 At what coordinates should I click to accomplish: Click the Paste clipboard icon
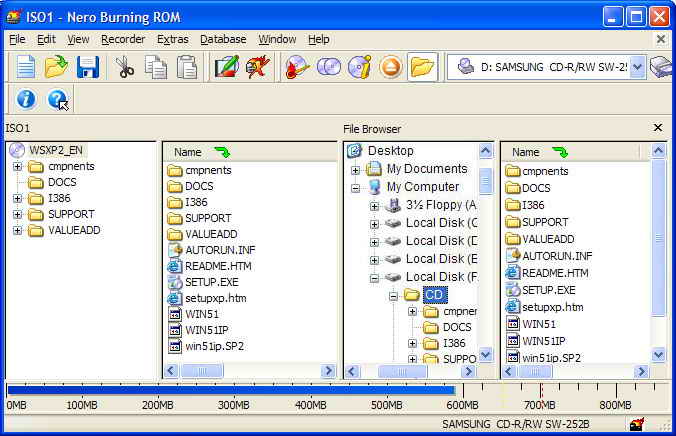pos(187,67)
